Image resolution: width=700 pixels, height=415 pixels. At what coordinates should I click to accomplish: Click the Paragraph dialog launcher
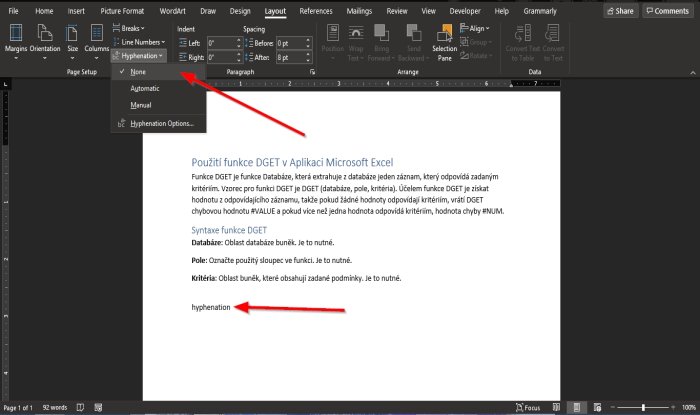(x=313, y=73)
